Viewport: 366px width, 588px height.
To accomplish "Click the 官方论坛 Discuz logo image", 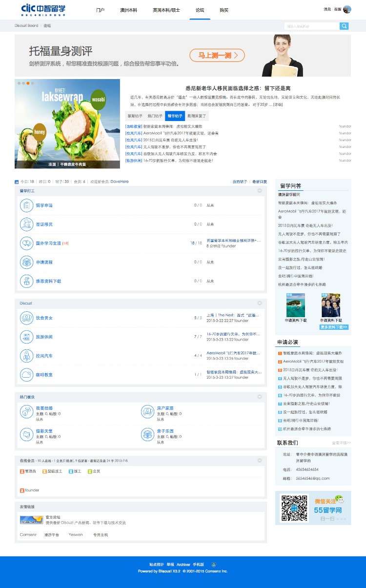I will (x=31, y=520).
